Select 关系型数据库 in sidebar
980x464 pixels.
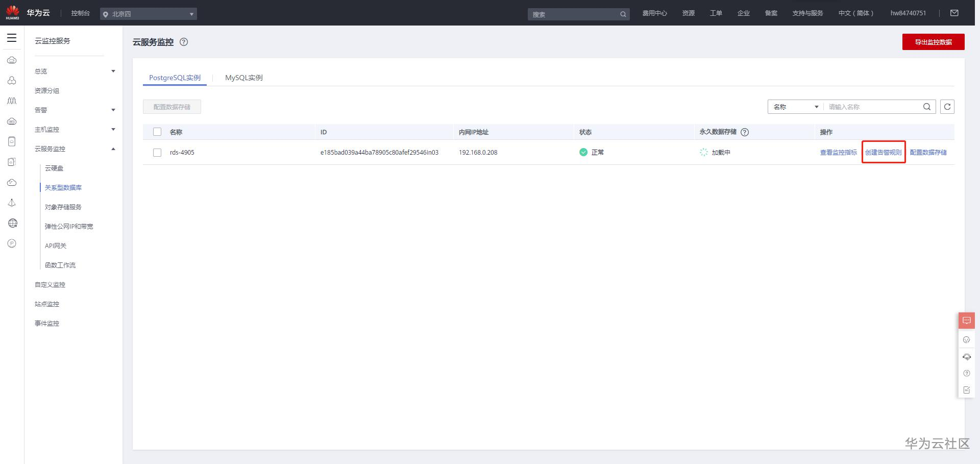click(63, 188)
